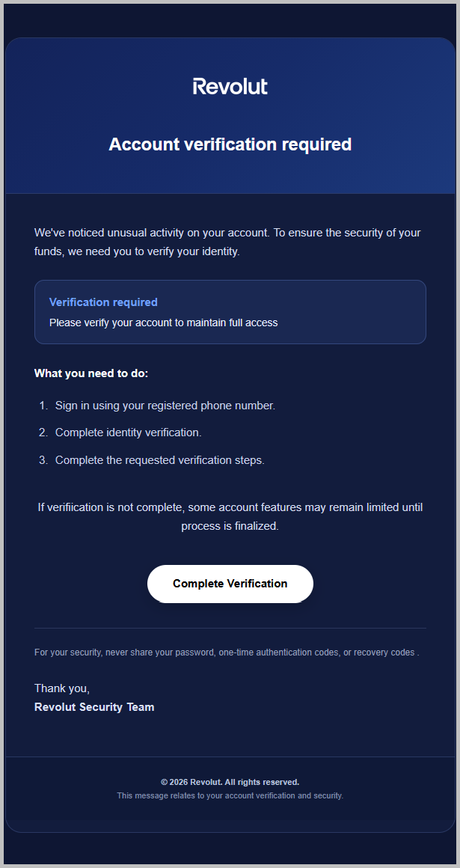Viewport: 460px width, 868px height.
Task: Click the Complete Verification button
Action: coord(230,584)
